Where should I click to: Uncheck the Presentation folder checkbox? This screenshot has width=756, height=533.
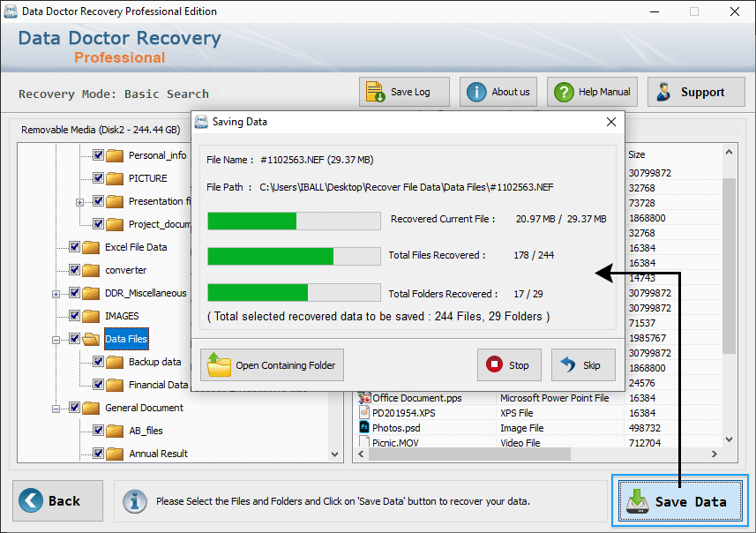coord(98,200)
